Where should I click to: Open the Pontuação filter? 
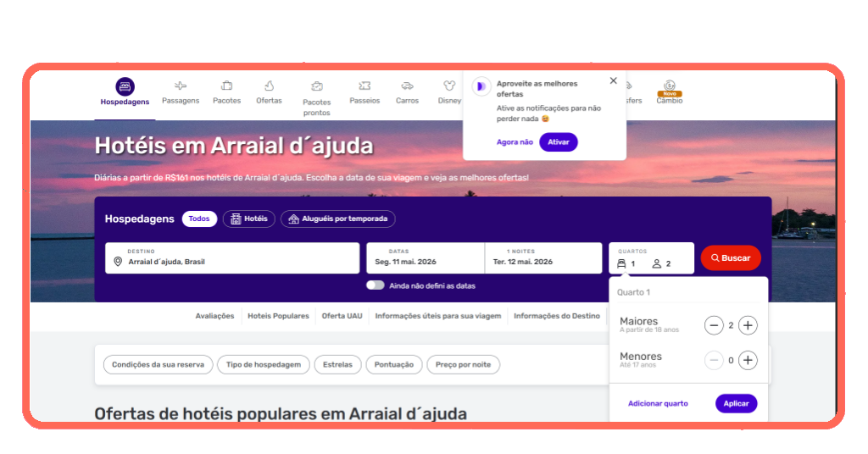[x=394, y=365]
